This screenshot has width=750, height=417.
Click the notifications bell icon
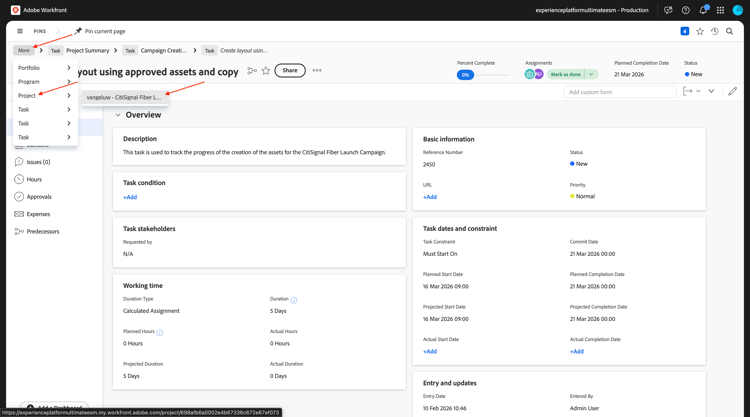pyautogui.click(x=703, y=10)
